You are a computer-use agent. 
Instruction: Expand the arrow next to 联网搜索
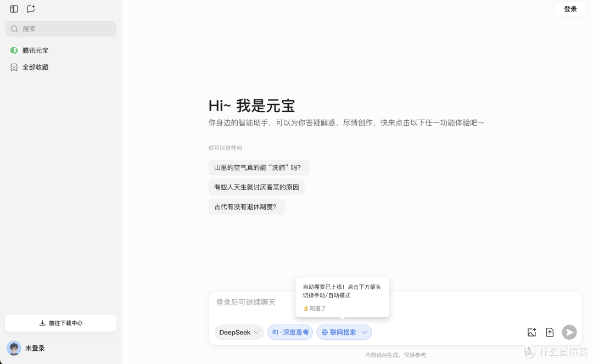click(x=365, y=332)
